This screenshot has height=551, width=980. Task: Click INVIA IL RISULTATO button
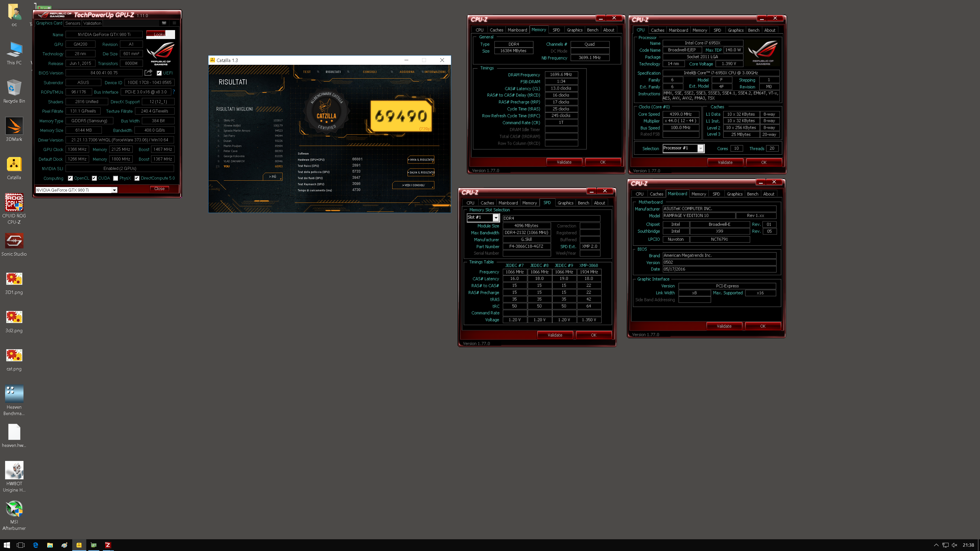[421, 160]
